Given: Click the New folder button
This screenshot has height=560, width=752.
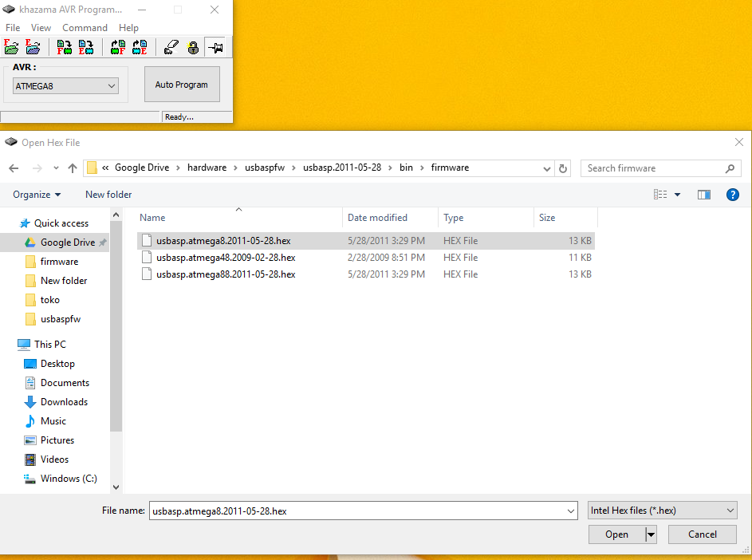Looking at the screenshot, I should tap(108, 194).
